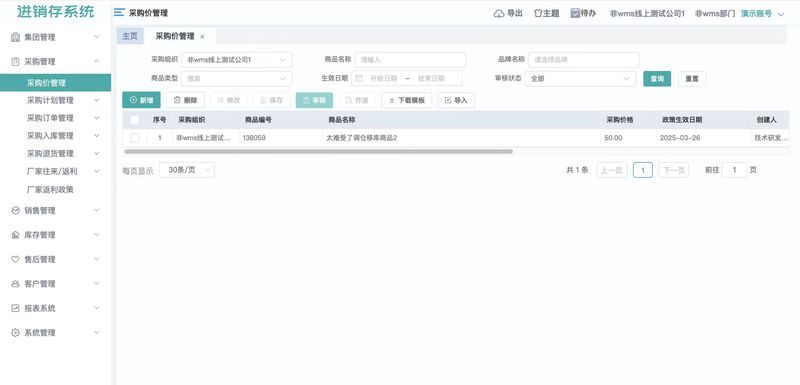Expand the 库存管理 menu chevron
800x385 pixels.
(x=96, y=235)
